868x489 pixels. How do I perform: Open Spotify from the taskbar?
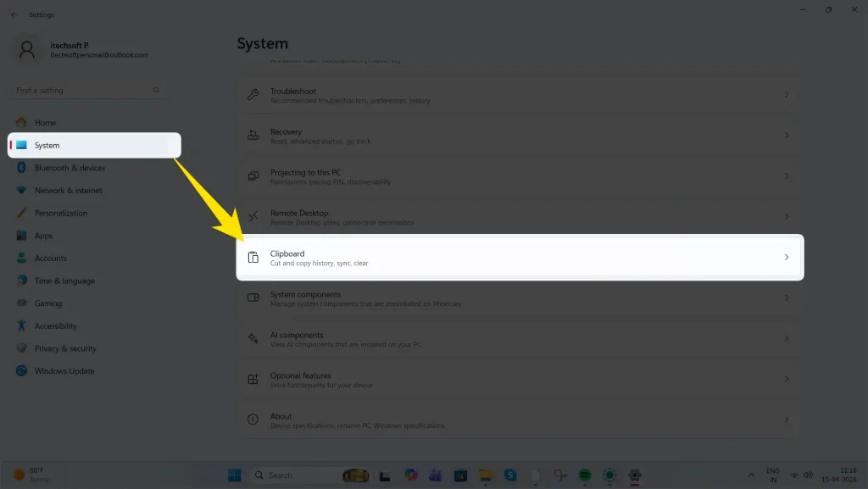point(587,475)
